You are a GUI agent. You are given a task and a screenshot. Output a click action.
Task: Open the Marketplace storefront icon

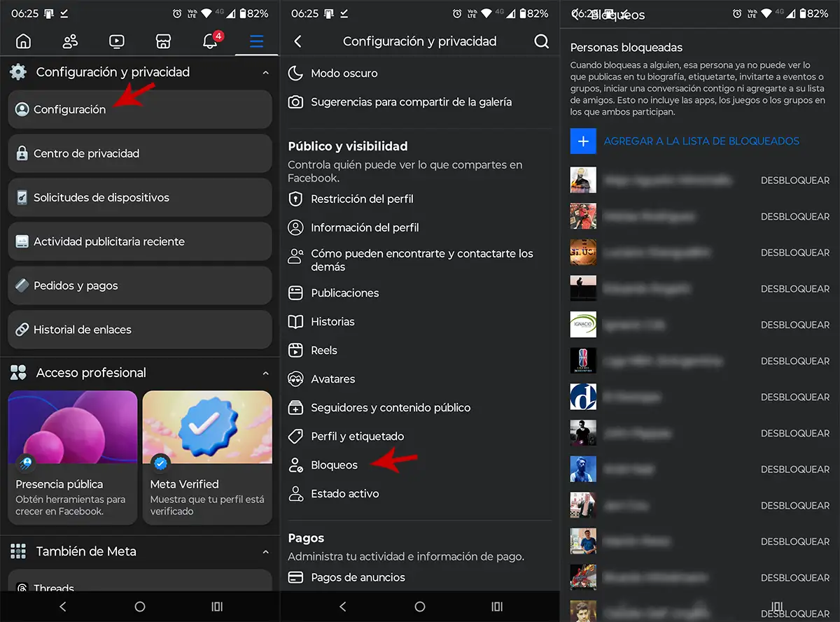(x=163, y=41)
